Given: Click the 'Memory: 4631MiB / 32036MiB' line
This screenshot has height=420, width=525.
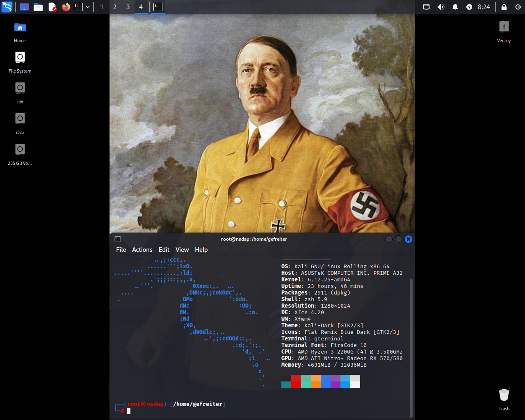Looking at the screenshot, I should tap(324, 365).
